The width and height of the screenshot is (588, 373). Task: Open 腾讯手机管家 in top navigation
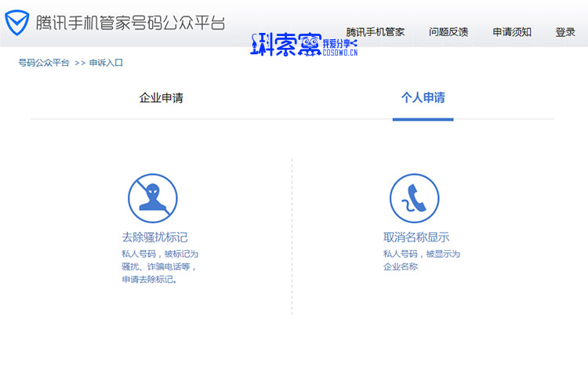[375, 32]
